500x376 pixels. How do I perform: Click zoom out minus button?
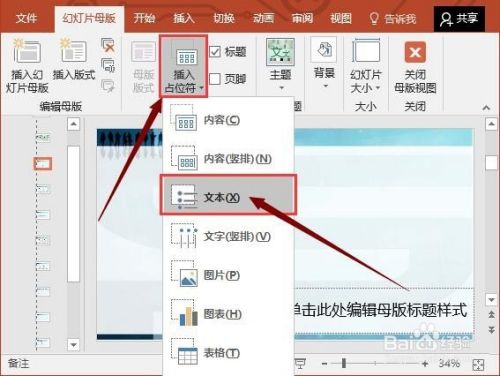[324, 364]
